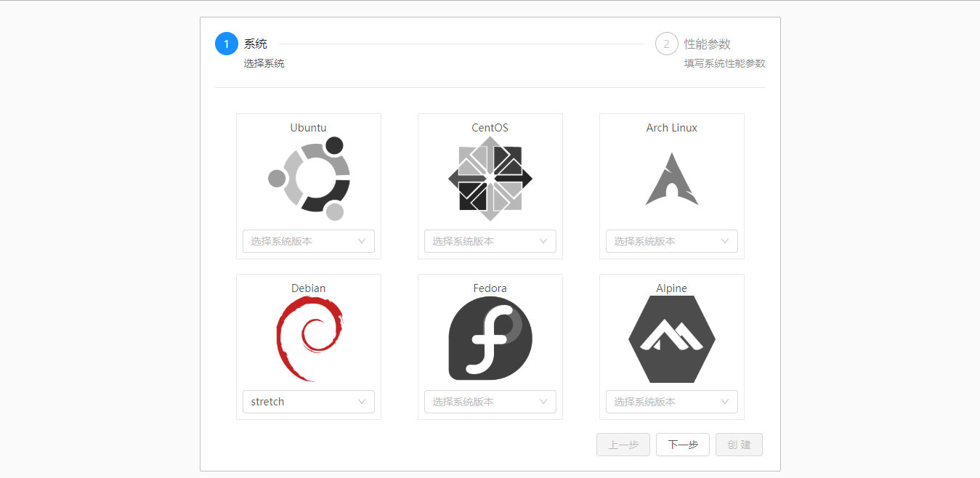The height and width of the screenshot is (478, 980).
Task: Open the Alpine version dropdown
Action: point(672,402)
